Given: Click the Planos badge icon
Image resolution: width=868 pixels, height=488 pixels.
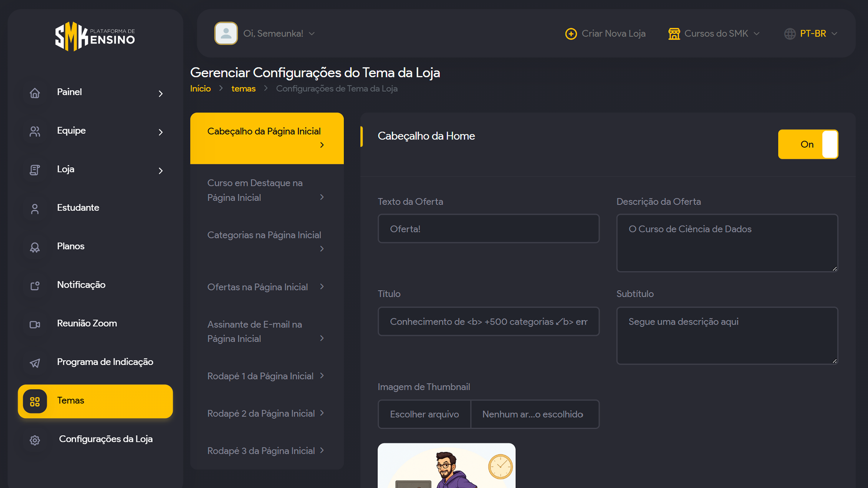Looking at the screenshot, I should (35, 247).
